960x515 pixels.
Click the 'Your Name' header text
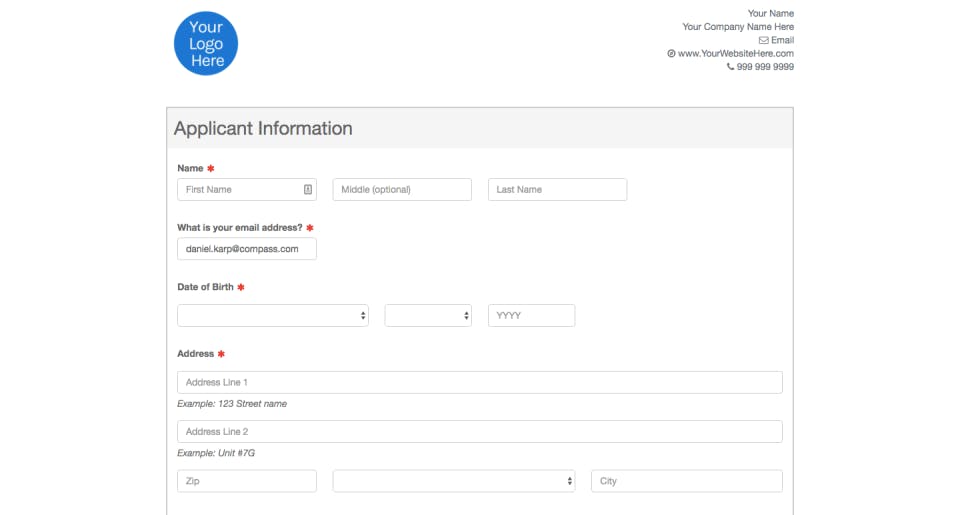coord(771,13)
